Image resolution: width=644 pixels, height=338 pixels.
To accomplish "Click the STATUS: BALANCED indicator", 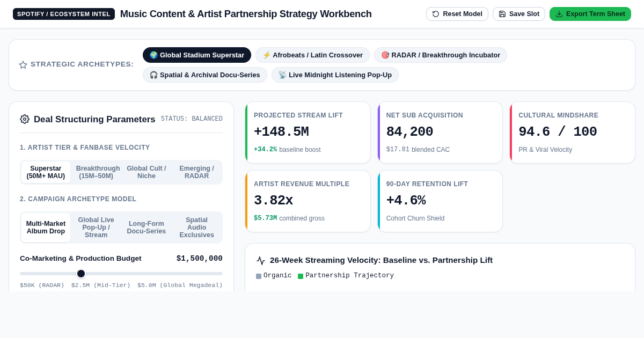I will tap(192, 119).
